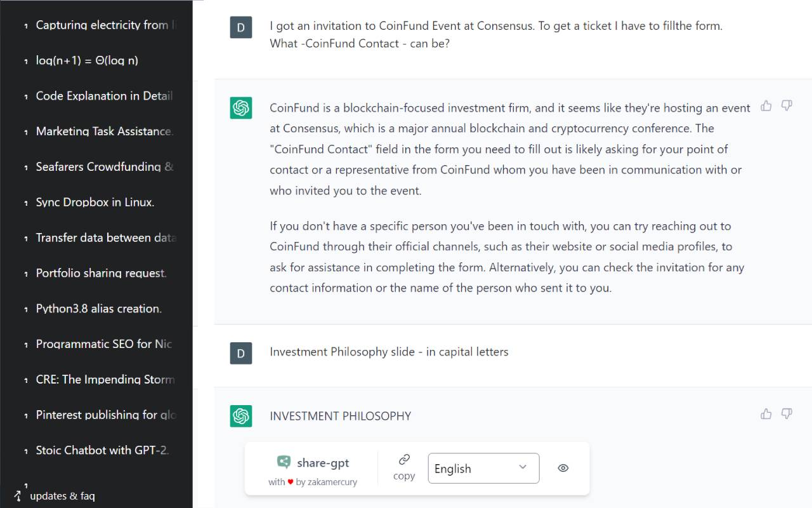This screenshot has width=812, height=508.
Task: Open the English language dropdown
Action: coord(483,468)
